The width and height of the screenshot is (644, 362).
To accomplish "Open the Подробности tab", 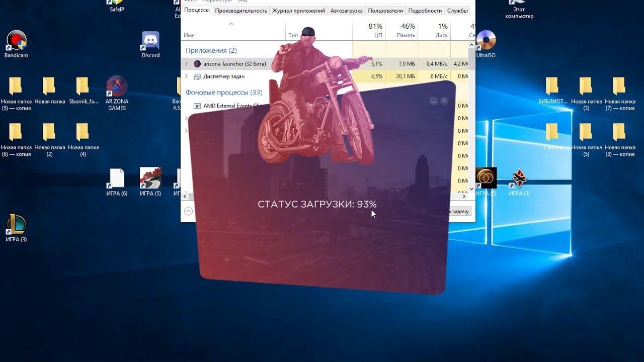I will [425, 11].
